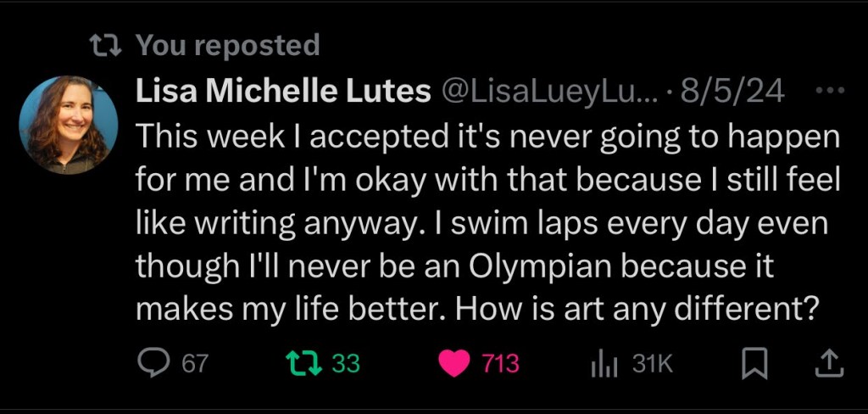Image resolution: width=868 pixels, height=414 pixels.
Task: Click the small repost icon beside "You reposted"
Action: pyautogui.click(x=103, y=45)
